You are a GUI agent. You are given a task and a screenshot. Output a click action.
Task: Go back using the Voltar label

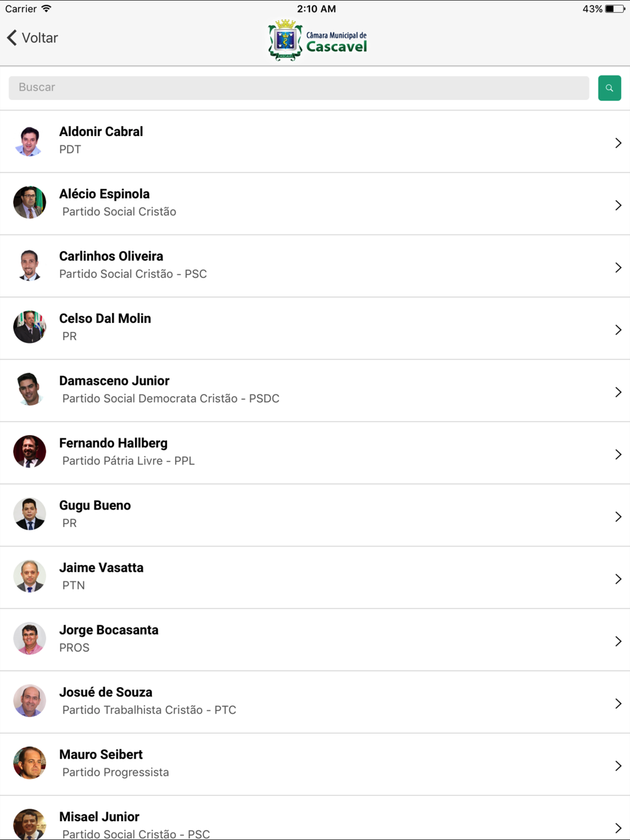click(x=40, y=38)
